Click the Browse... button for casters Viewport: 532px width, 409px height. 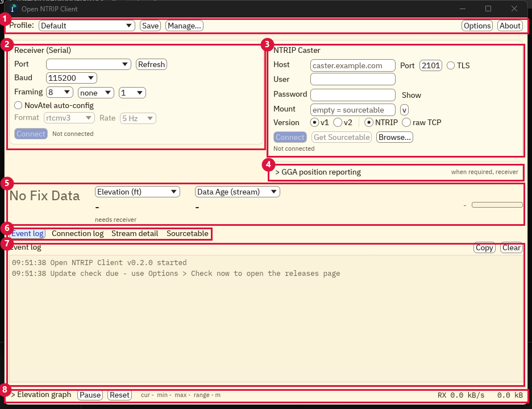[x=394, y=137]
